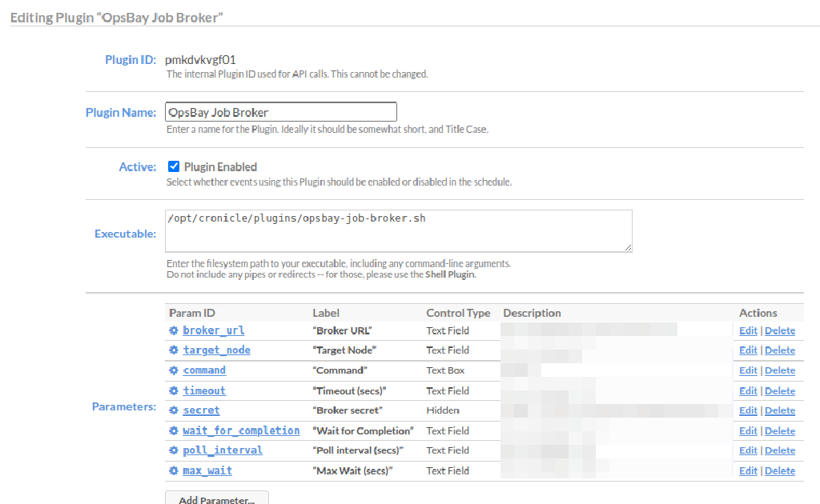Click the gear icon beside secret parameter
Screen dimensions: 820x504
173,410
